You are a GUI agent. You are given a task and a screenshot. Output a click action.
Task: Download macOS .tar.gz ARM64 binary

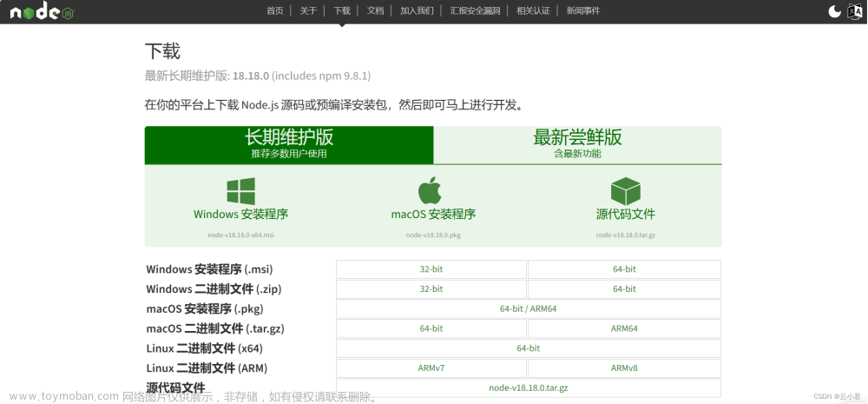(x=624, y=328)
